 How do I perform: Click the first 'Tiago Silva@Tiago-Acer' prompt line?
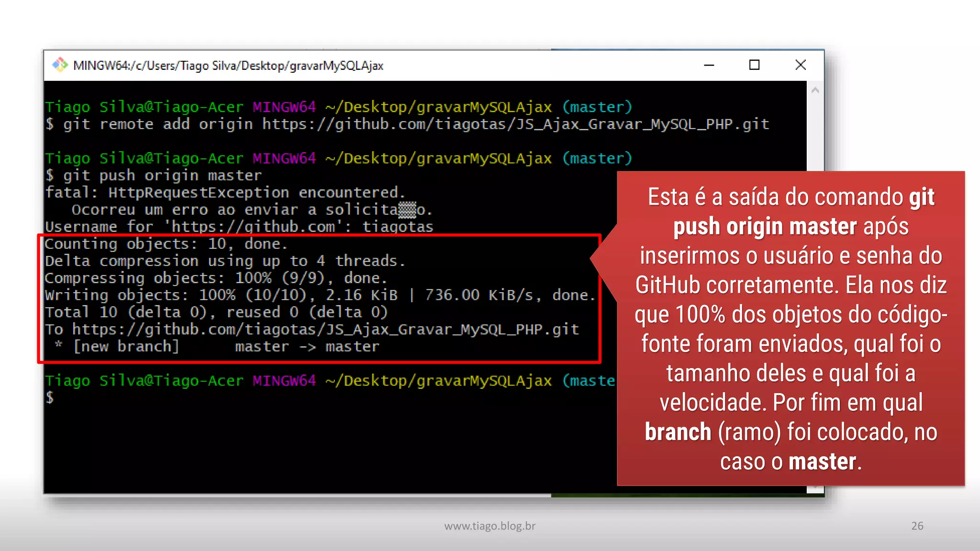pos(339,107)
